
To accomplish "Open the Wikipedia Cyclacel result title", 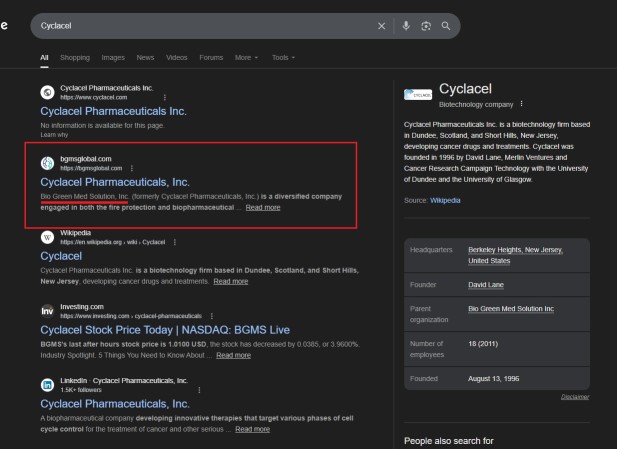I will [x=61, y=256].
